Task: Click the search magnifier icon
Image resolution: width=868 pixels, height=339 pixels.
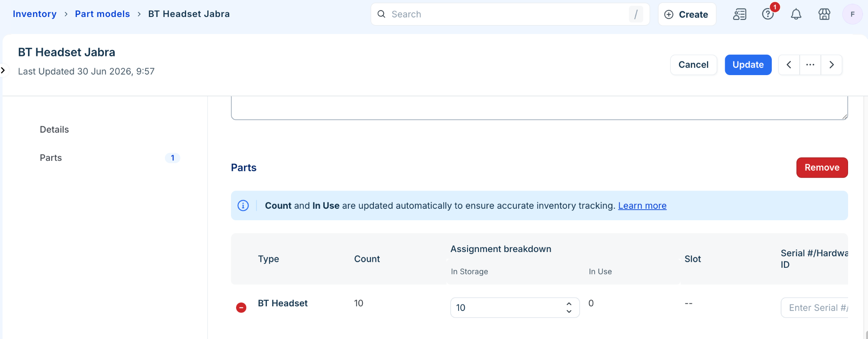Action: (381, 14)
